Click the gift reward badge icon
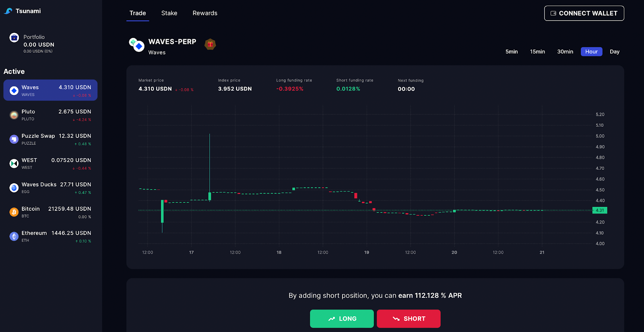 210,44
